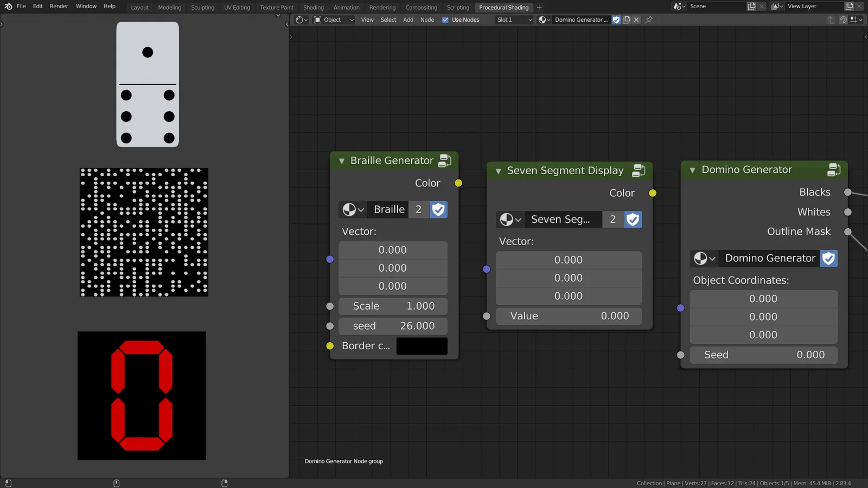Create a new scene with the Scene copy icon
The image size is (868, 488).
[x=751, y=7]
